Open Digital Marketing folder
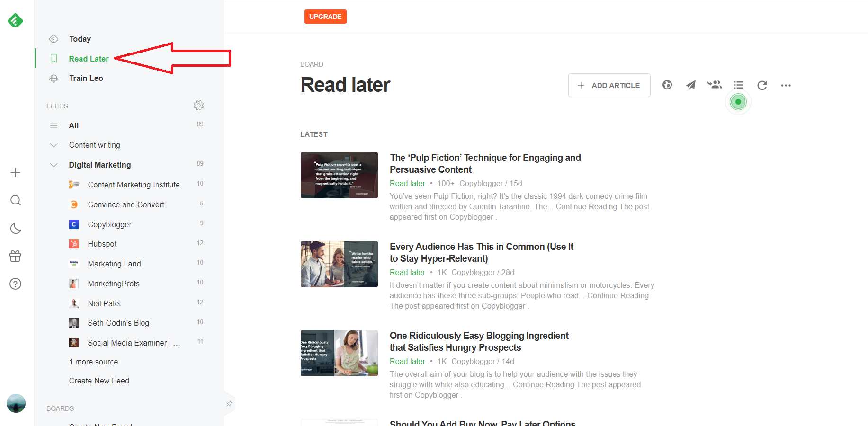This screenshot has width=868, height=426. point(100,165)
